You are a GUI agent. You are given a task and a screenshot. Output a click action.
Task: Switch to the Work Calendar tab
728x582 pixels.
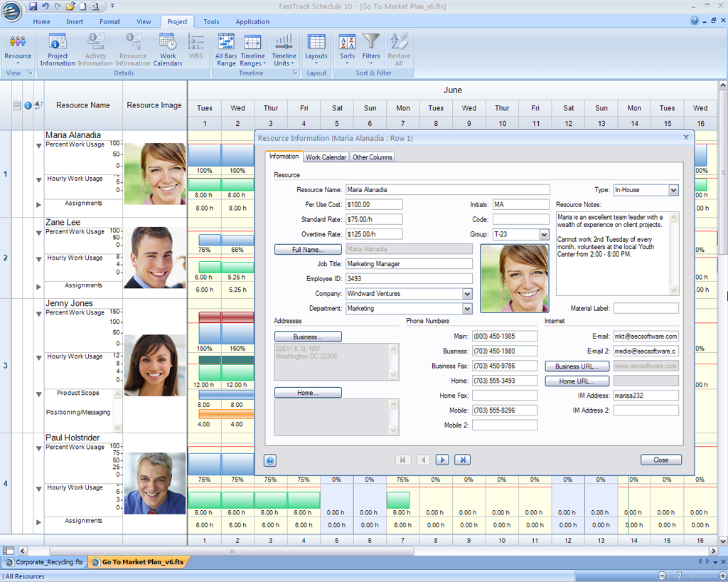[326, 157]
